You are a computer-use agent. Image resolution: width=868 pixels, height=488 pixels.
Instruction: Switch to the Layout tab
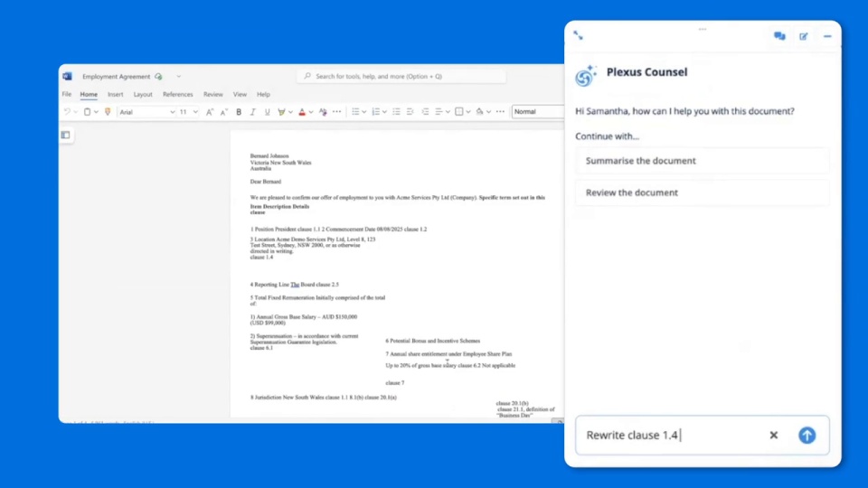coord(143,95)
